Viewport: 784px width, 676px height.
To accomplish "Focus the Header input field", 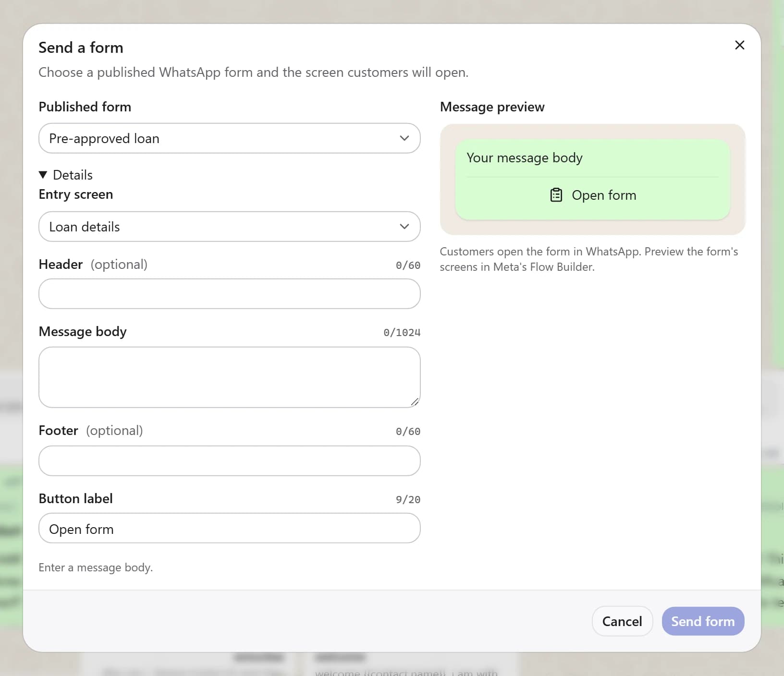I will pos(230,294).
